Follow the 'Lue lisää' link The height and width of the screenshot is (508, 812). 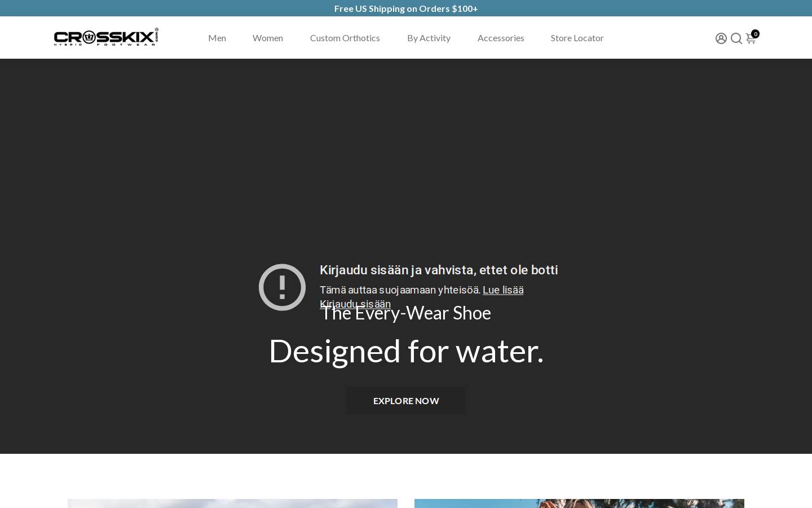[x=503, y=290]
